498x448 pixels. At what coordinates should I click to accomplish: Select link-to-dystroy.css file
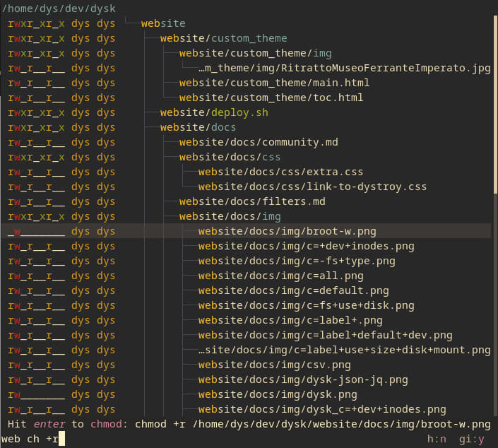click(312, 187)
